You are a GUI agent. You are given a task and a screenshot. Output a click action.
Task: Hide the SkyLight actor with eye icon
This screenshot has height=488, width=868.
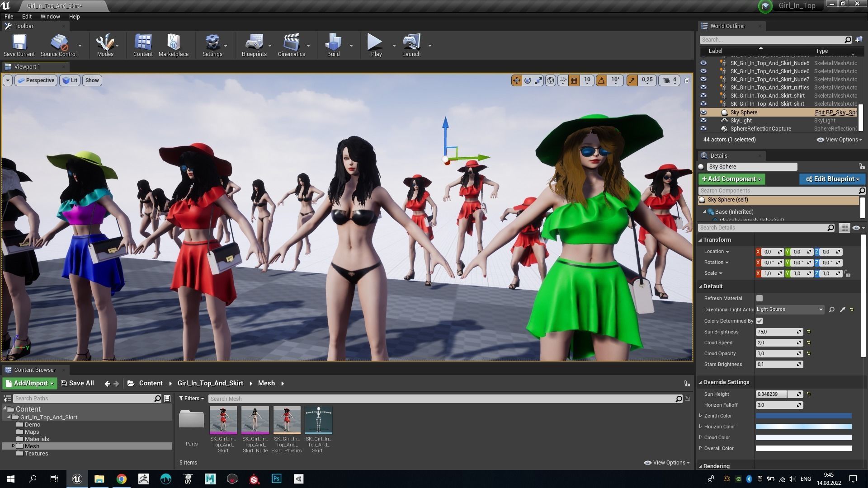coord(703,121)
